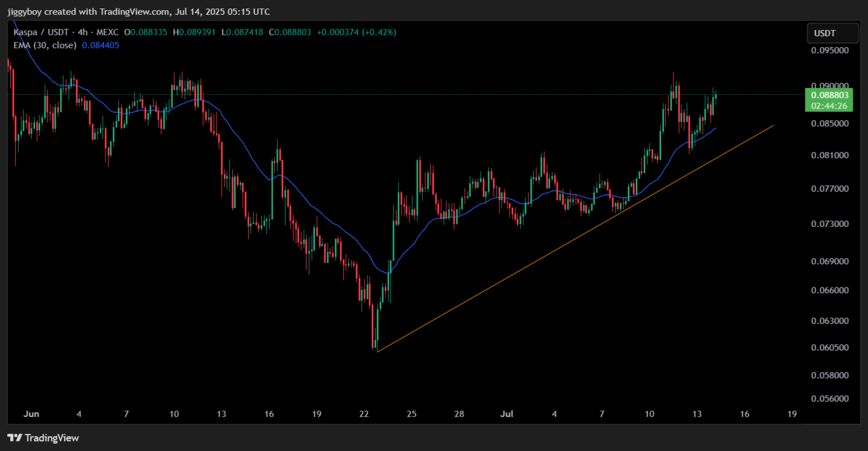
Task: Click the 0.073000 price axis label
Action: [x=829, y=224]
